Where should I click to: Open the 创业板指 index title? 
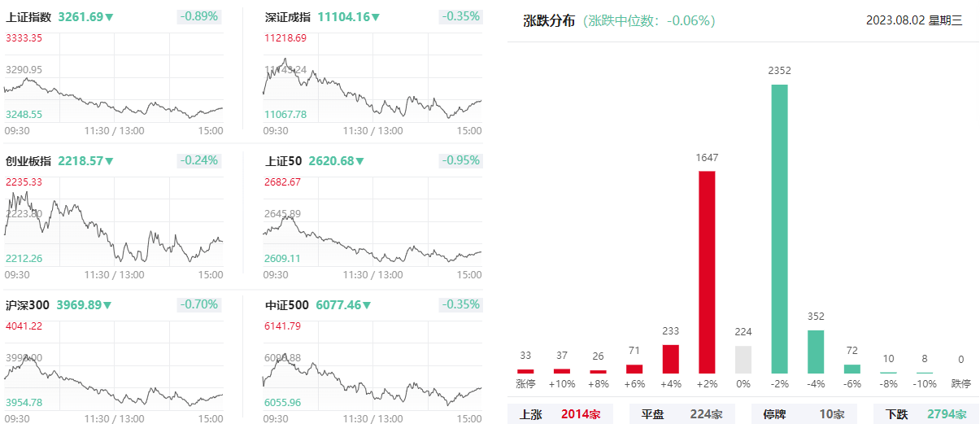(28, 160)
